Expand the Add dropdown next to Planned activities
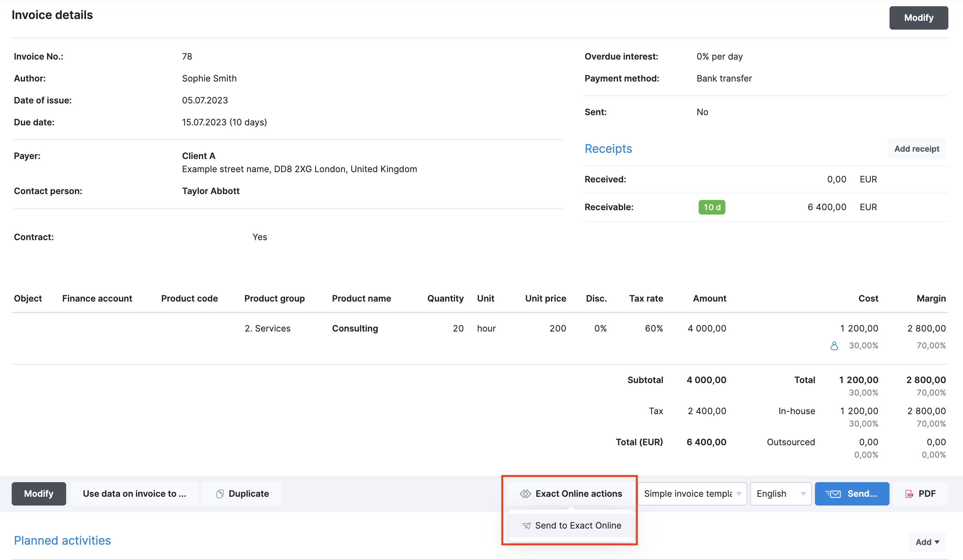 pos(927,542)
